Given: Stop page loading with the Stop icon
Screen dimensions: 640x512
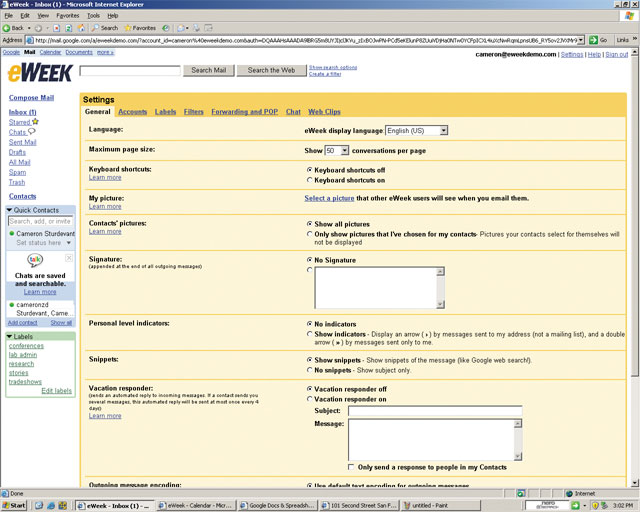Looking at the screenshot, I should tap(57, 28).
